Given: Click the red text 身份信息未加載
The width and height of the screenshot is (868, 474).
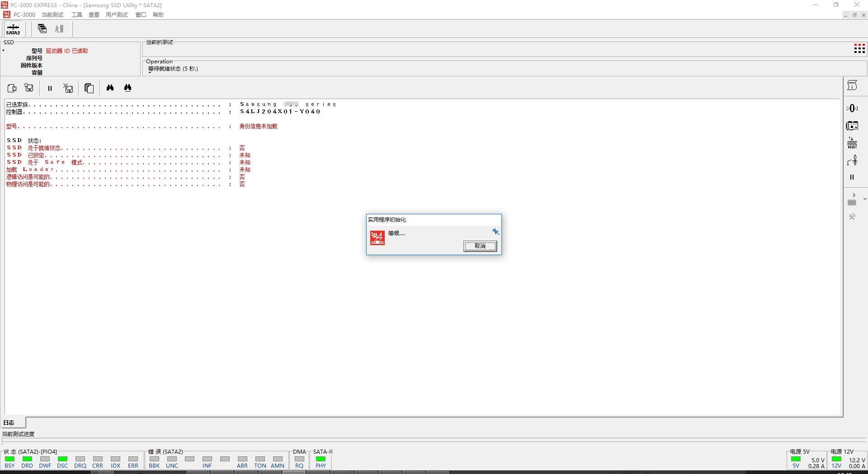Looking at the screenshot, I should (x=258, y=126).
